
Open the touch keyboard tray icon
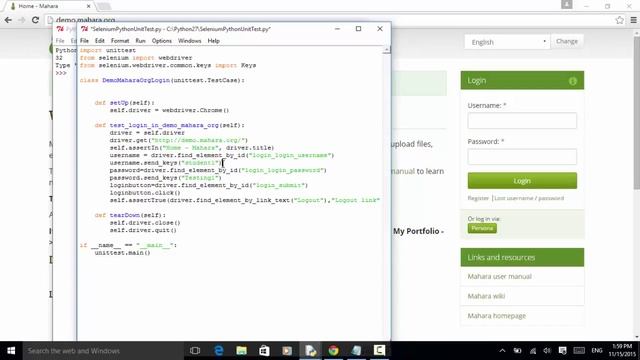pyautogui.click(x=579, y=351)
